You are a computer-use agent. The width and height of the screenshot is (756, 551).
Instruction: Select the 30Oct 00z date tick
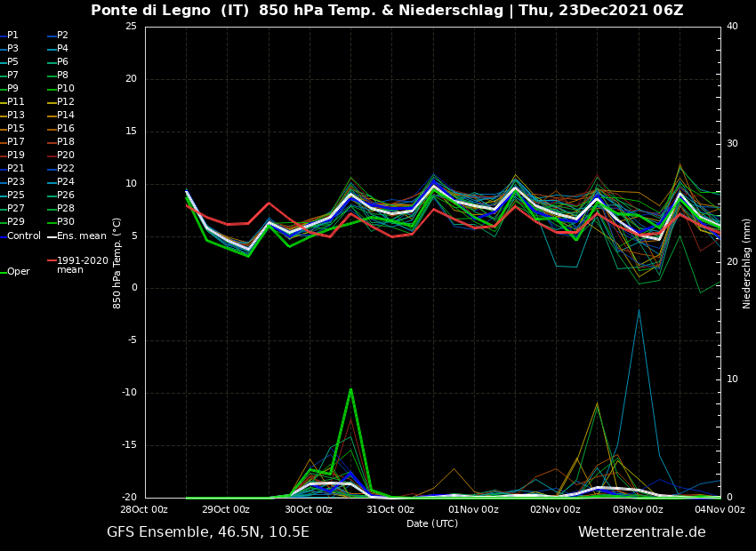309,509
